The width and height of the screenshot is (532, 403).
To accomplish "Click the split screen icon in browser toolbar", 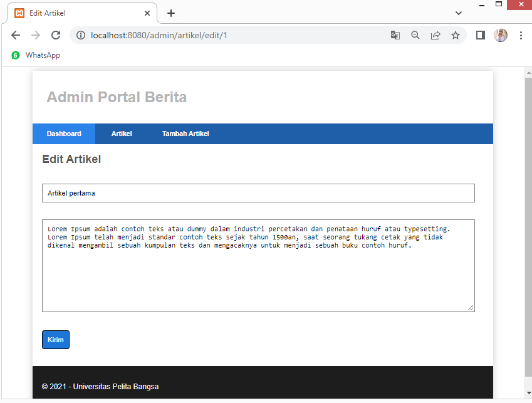I will pos(480,35).
